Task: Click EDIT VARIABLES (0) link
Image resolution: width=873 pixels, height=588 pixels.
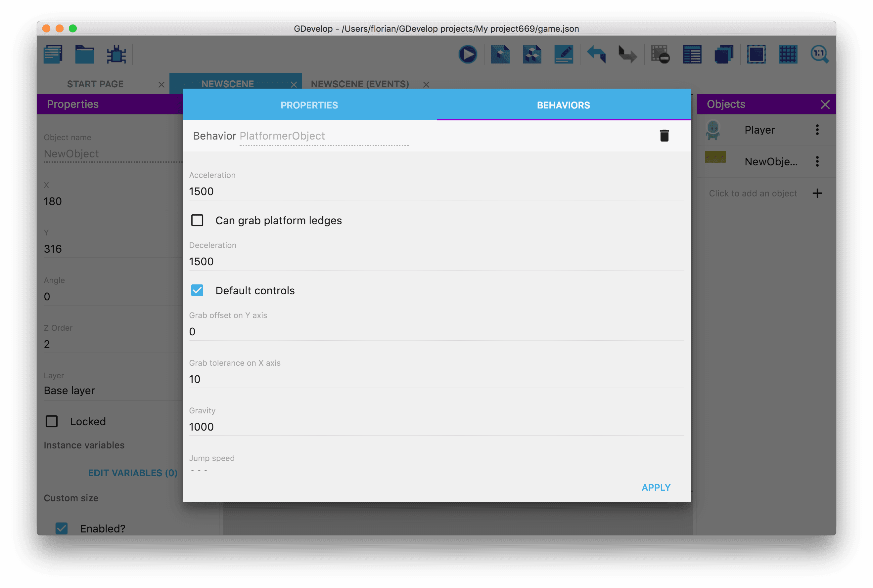Action: [x=133, y=473]
